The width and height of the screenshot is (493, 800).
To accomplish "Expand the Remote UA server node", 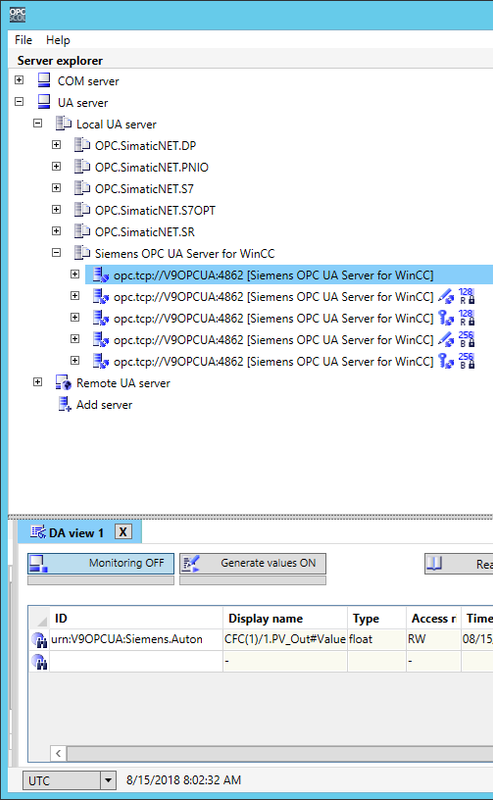I will [38, 382].
